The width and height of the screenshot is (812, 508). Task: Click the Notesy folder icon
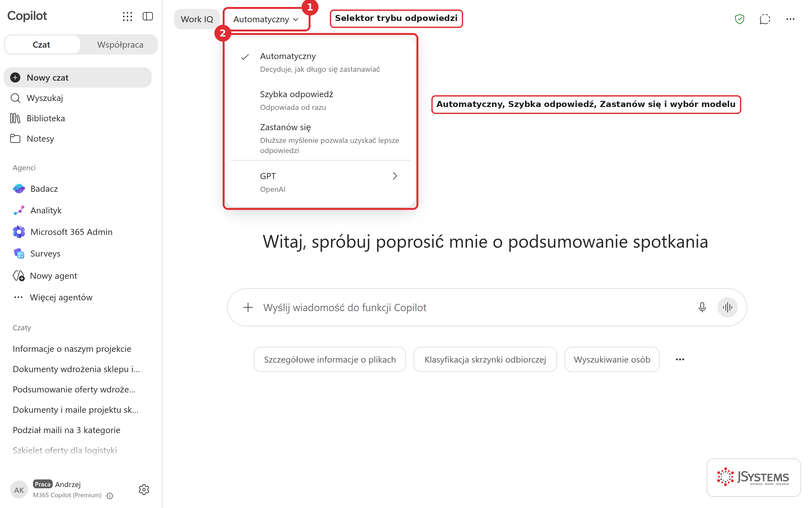15,138
